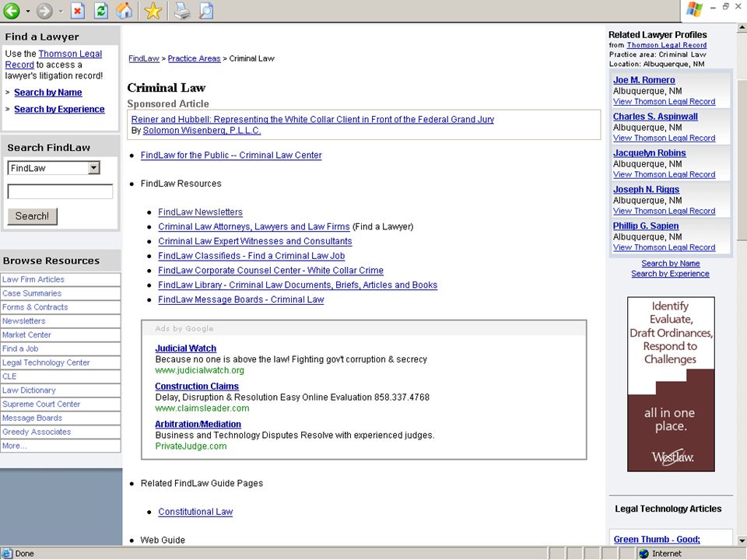This screenshot has height=560, width=747.
Task: Open Criminal Law Attorneys, Lawyers and Law Firms
Action: click(x=254, y=226)
